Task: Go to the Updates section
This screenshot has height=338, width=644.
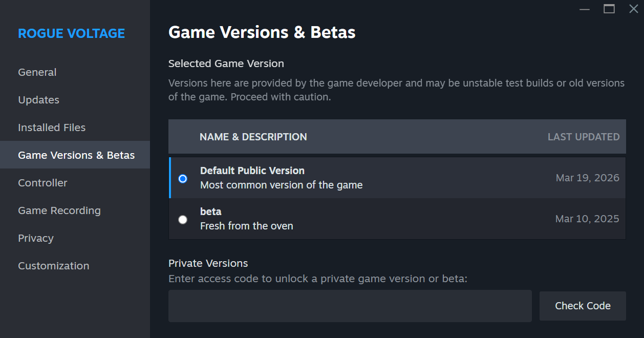Action: click(38, 100)
